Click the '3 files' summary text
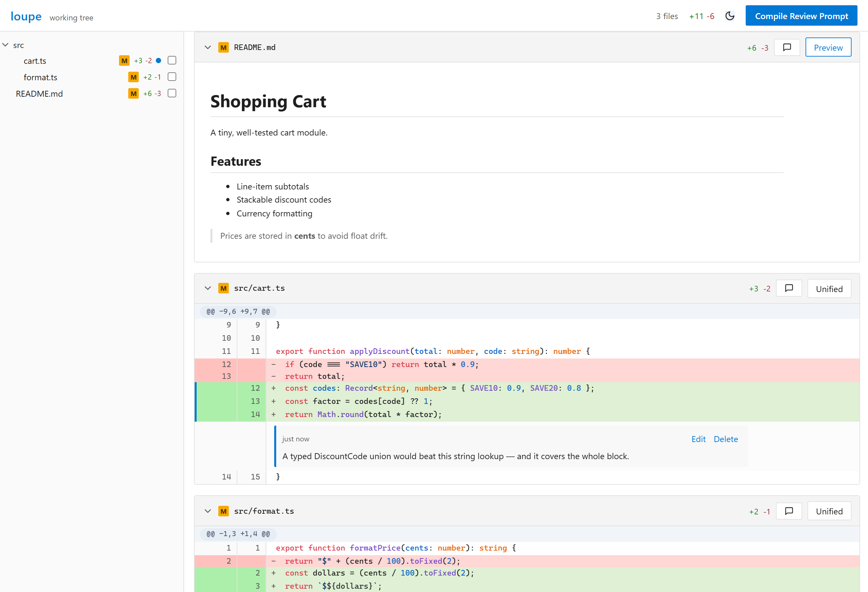This screenshot has width=868, height=592. click(x=667, y=16)
